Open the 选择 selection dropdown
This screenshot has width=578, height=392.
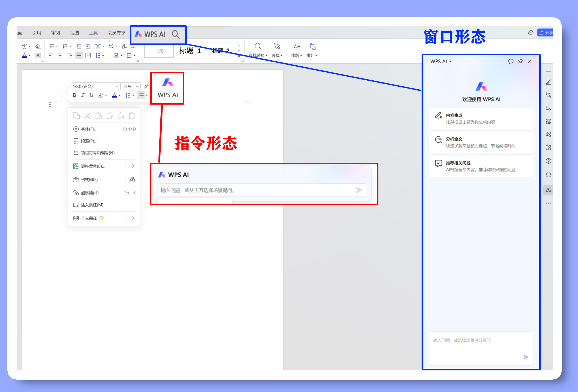click(277, 50)
